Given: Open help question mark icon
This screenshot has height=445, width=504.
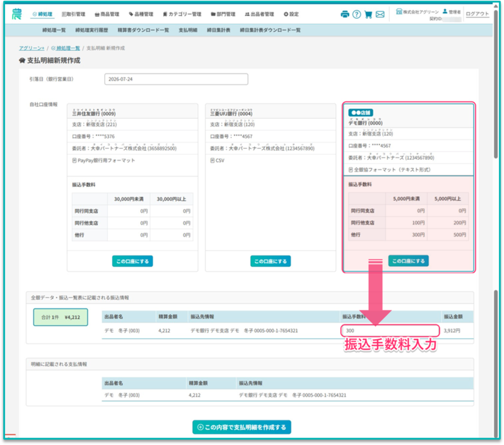Looking at the screenshot, I should click(356, 14).
